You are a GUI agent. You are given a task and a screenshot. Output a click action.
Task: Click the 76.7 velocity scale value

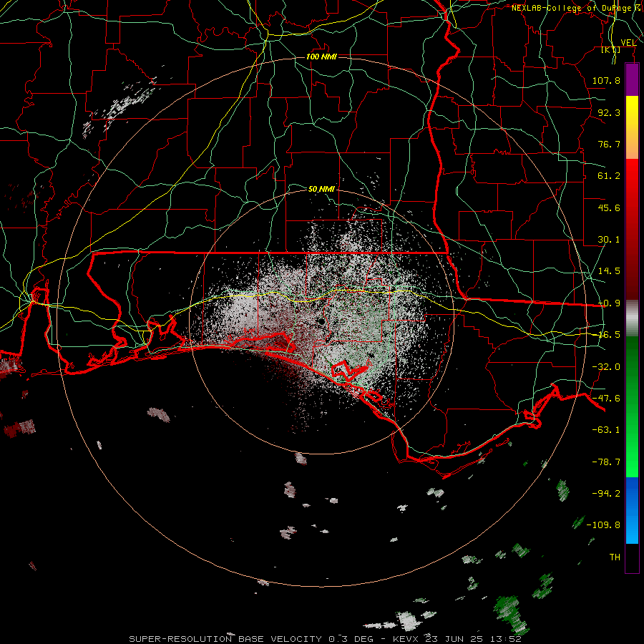(x=609, y=144)
